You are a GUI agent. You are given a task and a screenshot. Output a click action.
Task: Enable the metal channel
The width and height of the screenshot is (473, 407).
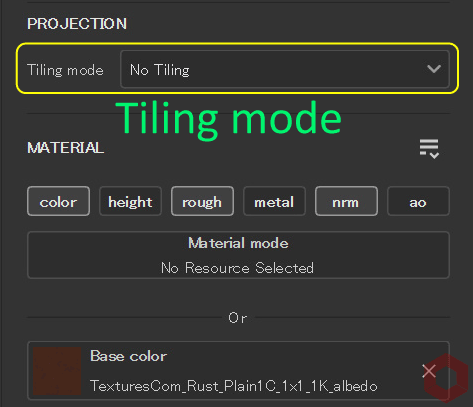click(274, 201)
